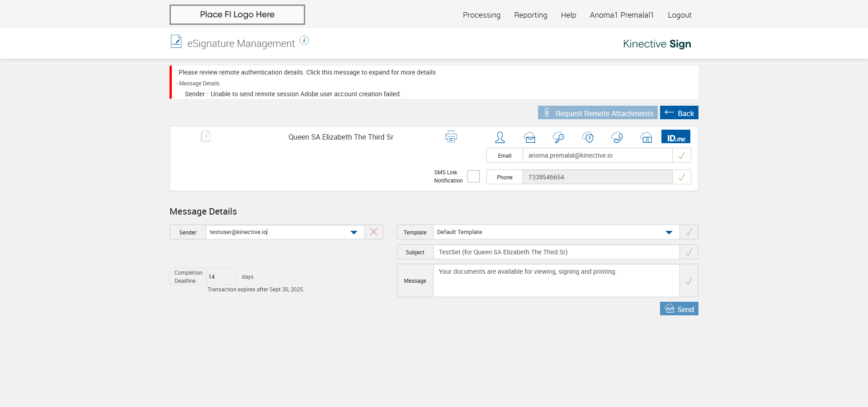Open the Processing menu
Screen dimensions: 868x407
481,15
